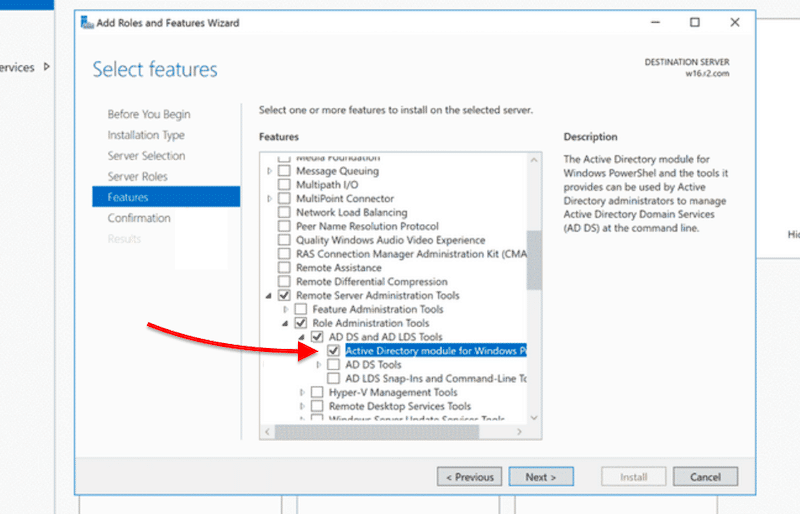Enable the Multipath I/O checkbox

[x=284, y=184]
